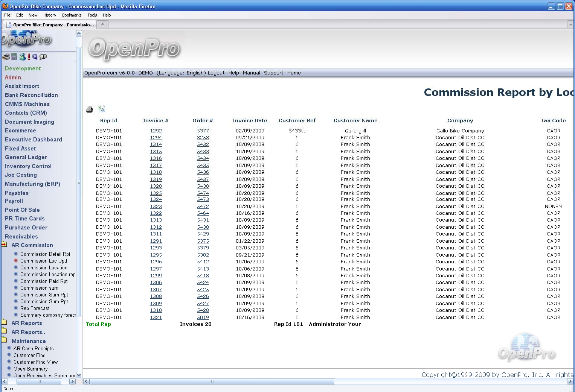575x392 pixels.
Task: Export report with the Excel spreadsheet icon
Action: click(101, 109)
